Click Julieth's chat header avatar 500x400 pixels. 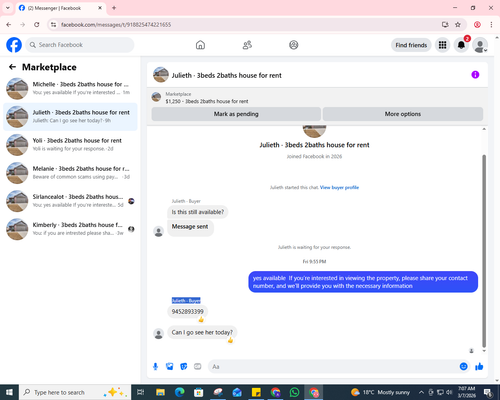(161, 75)
